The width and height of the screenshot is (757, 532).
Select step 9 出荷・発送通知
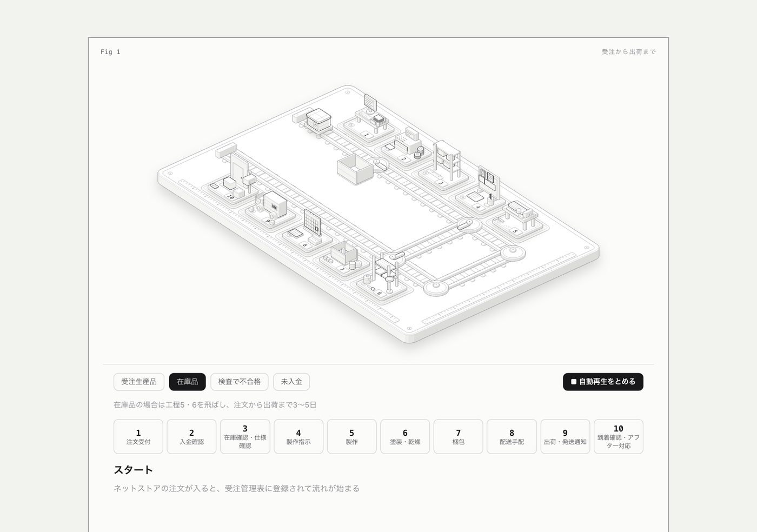(x=565, y=436)
